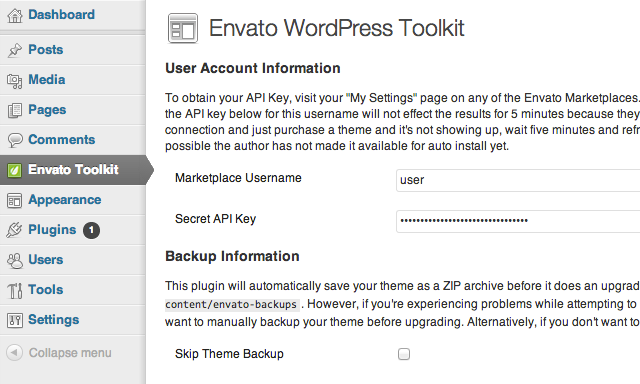Click the Tools wrench icon
640x384 pixels.
point(15,291)
